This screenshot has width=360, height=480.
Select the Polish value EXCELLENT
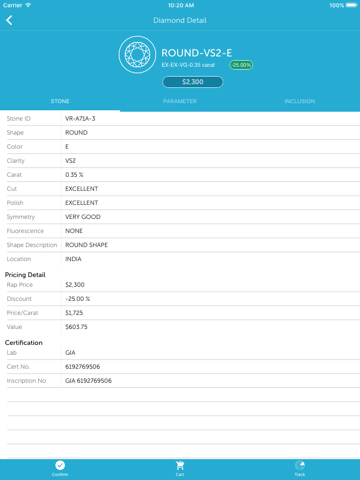click(x=81, y=203)
